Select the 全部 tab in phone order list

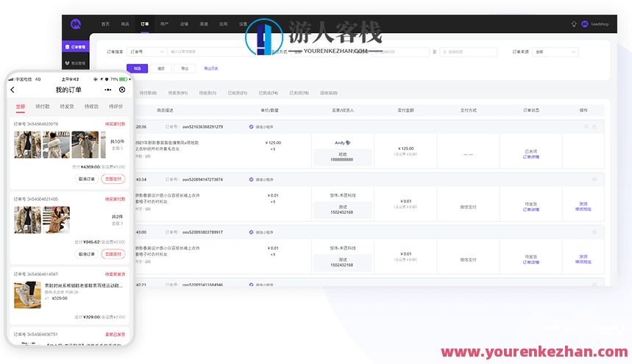(x=20, y=107)
